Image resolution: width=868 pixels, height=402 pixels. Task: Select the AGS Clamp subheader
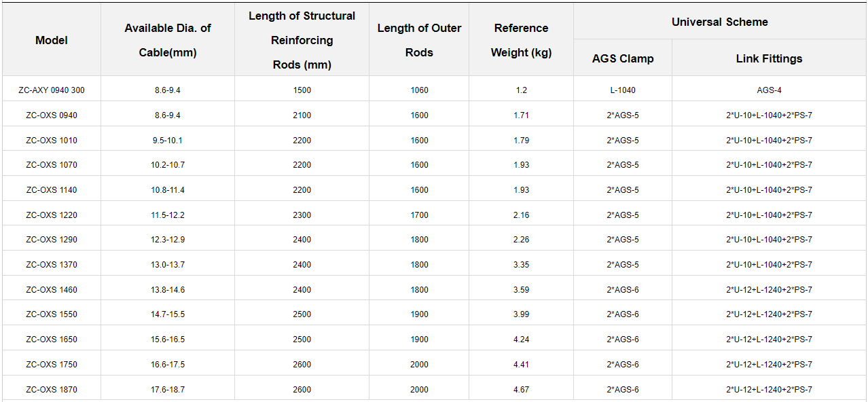pyautogui.click(x=623, y=58)
